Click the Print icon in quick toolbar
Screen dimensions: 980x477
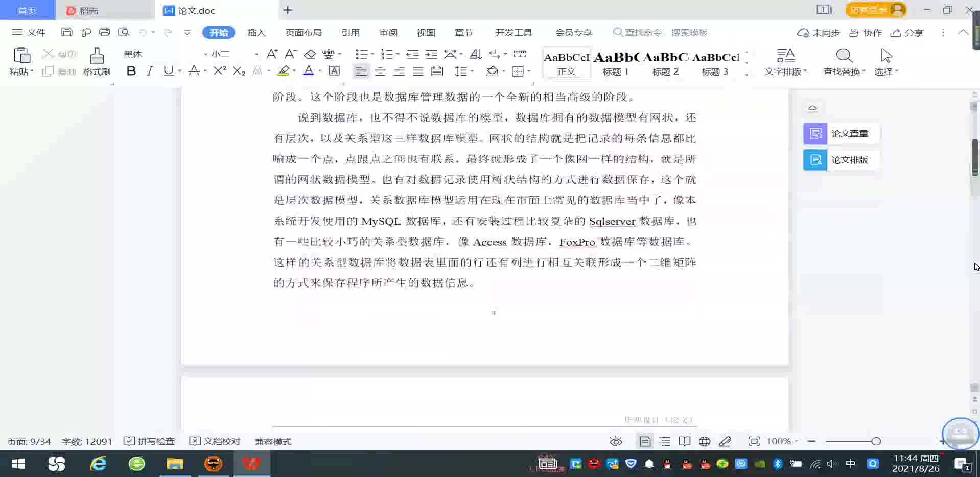point(104,32)
